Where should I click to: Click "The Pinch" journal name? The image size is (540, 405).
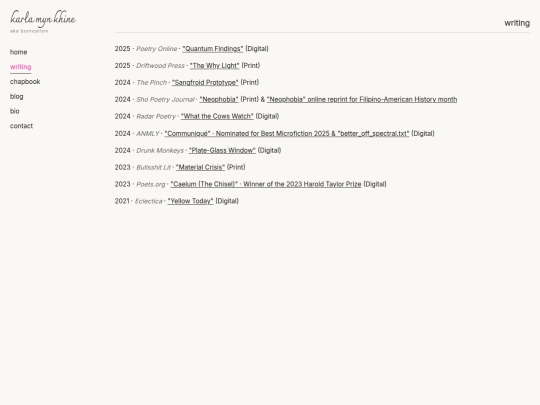click(152, 82)
